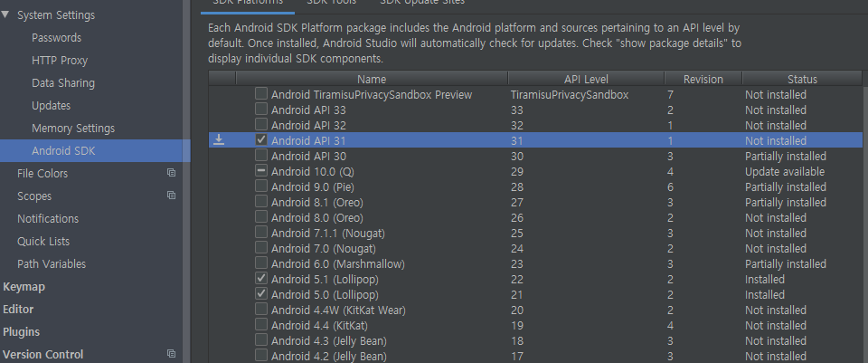Click revision cell '7' of Tiramisu row
868x363 pixels.
click(x=670, y=95)
